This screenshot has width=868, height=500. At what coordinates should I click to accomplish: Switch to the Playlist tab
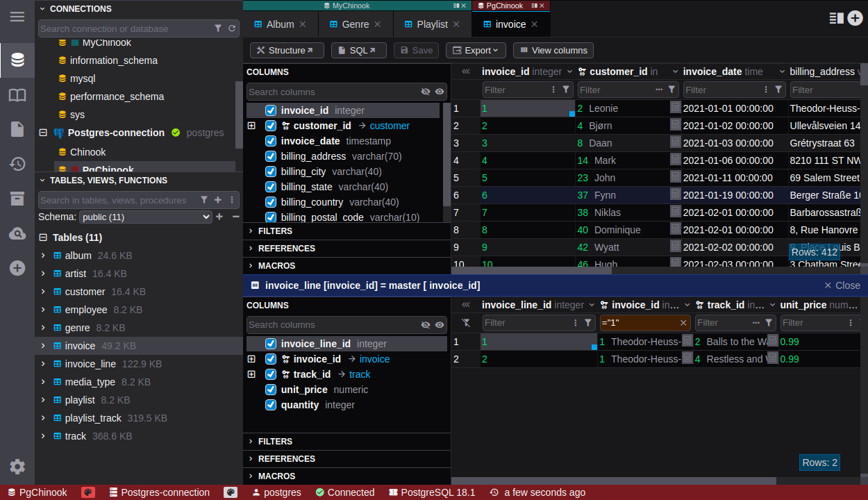[432, 24]
